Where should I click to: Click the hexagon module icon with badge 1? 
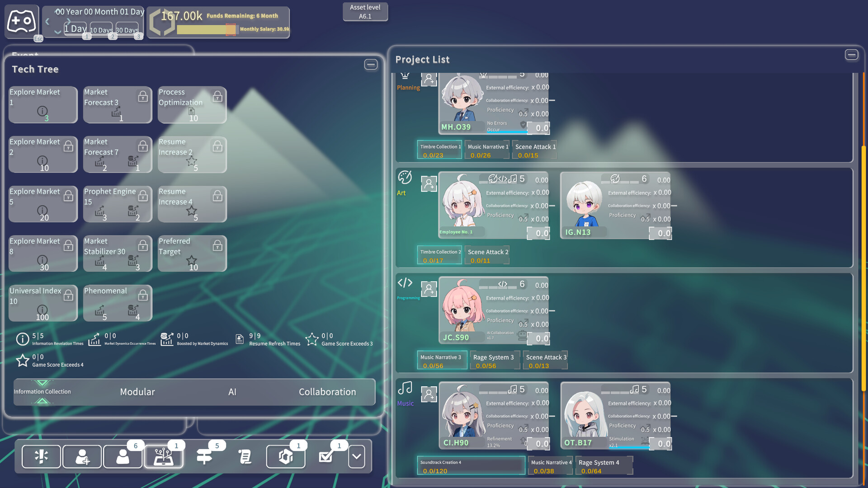(285, 457)
